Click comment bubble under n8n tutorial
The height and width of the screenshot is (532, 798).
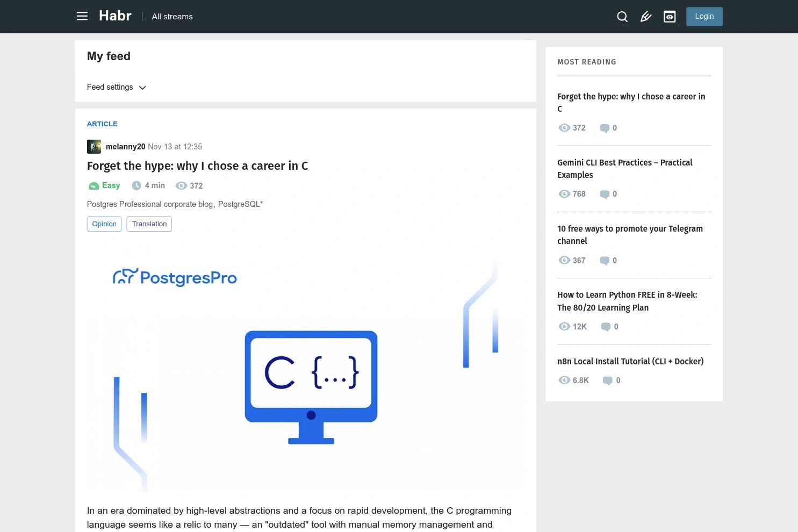(x=607, y=380)
